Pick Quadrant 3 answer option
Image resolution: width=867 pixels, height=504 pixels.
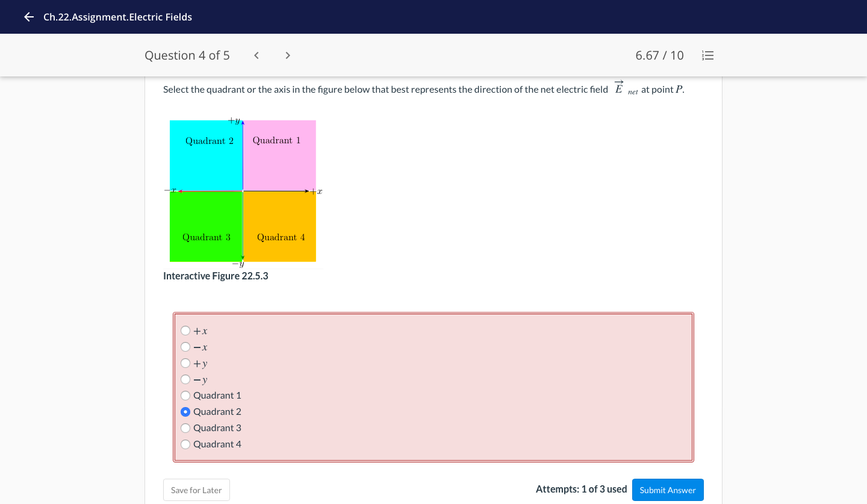pyautogui.click(x=185, y=428)
